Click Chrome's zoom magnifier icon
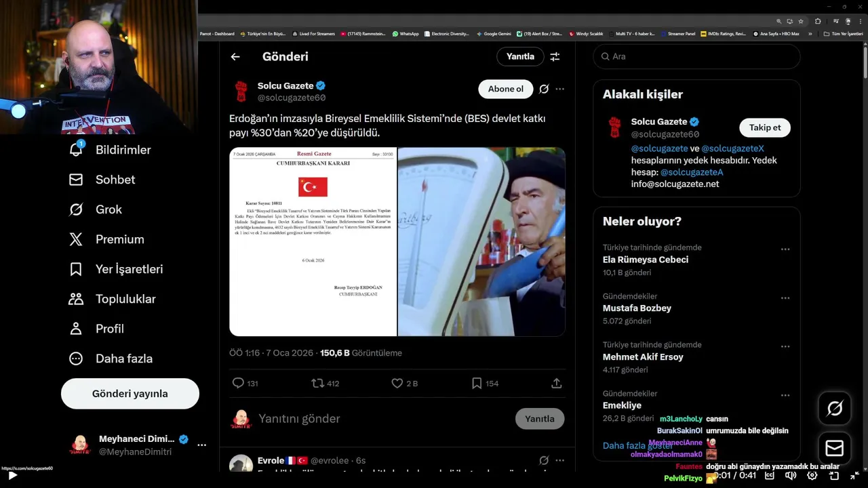This screenshot has height=488, width=868. [x=779, y=22]
